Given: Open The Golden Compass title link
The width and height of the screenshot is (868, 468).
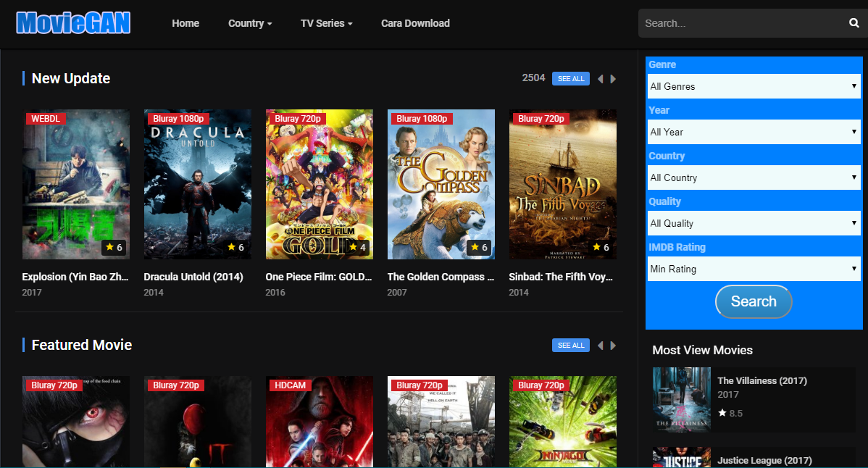Looking at the screenshot, I should coord(441,277).
